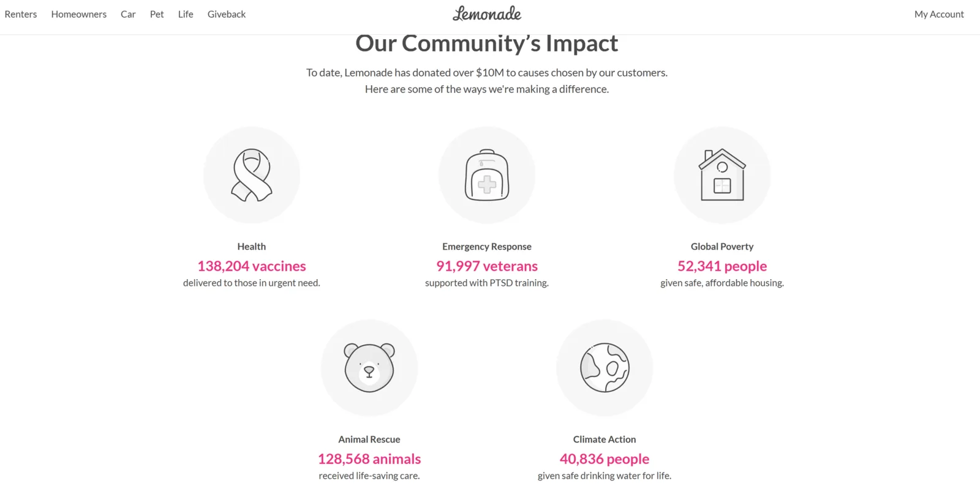
Task: Open the Homeowners menu item
Action: [x=79, y=14]
